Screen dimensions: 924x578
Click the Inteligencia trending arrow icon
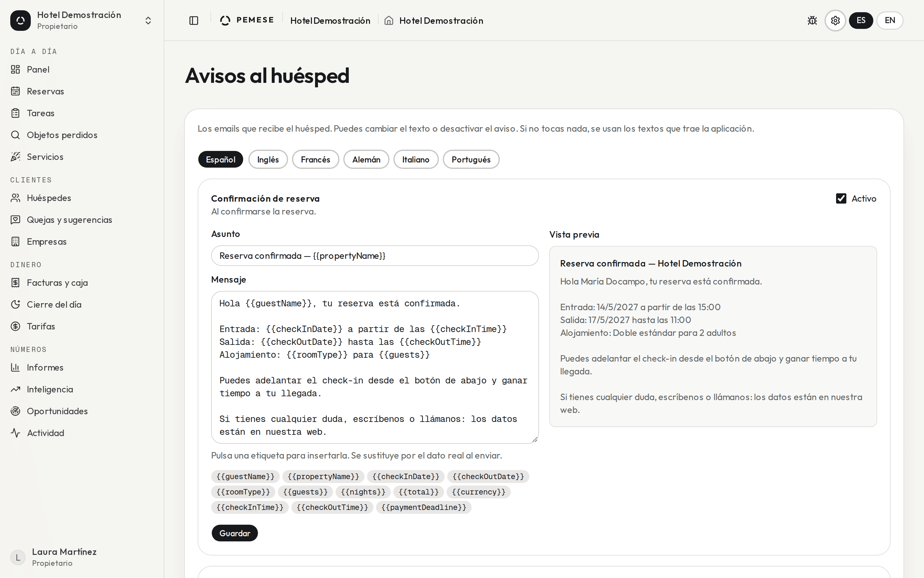coord(15,389)
